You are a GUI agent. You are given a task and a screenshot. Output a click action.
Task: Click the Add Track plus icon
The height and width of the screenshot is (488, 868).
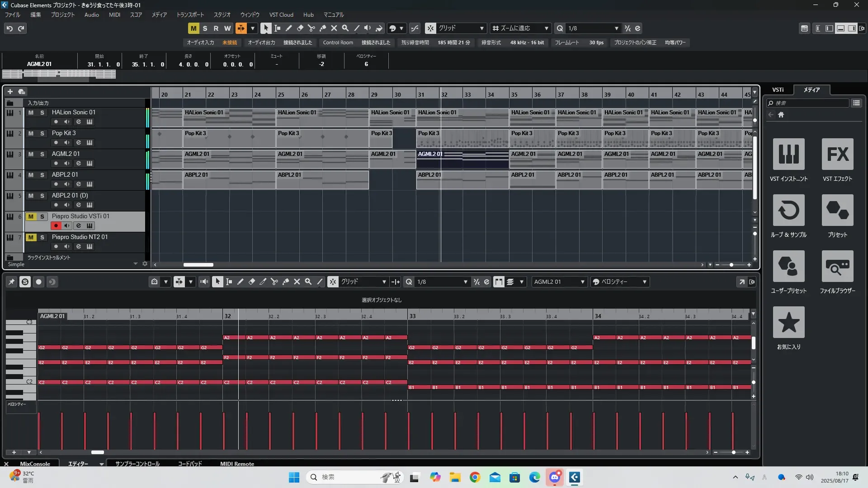coord(10,91)
